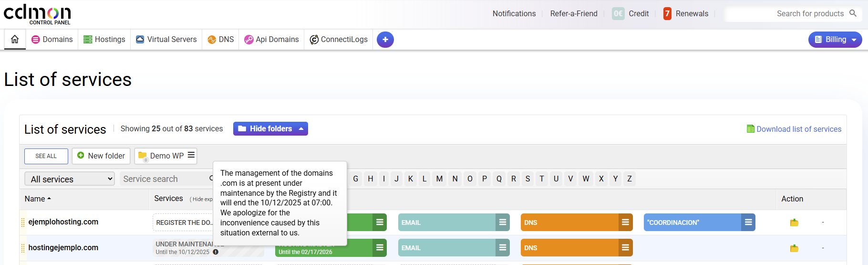The height and width of the screenshot is (265, 868).
Task: Click the search magnifier in the header
Action: pyautogui.click(x=853, y=13)
